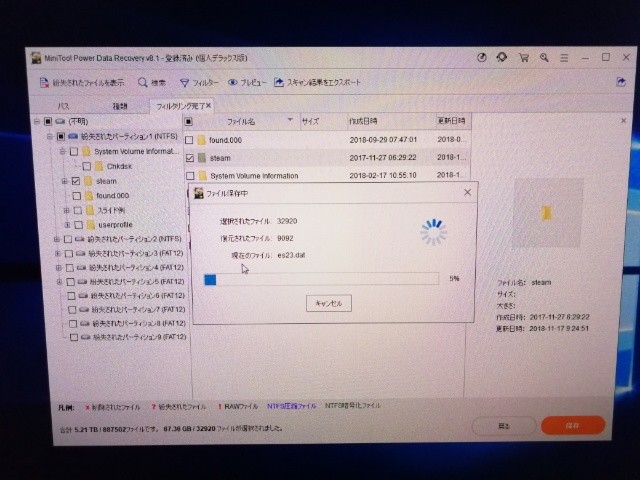Click the userprofile folder icon in tree
This screenshot has height=480, width=640.
(91, 225)
